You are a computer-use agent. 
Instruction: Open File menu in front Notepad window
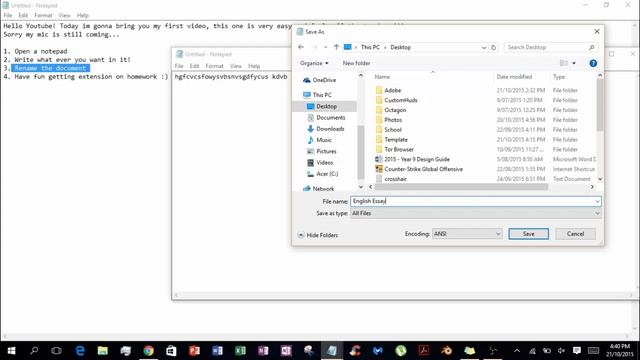[179, 66]
